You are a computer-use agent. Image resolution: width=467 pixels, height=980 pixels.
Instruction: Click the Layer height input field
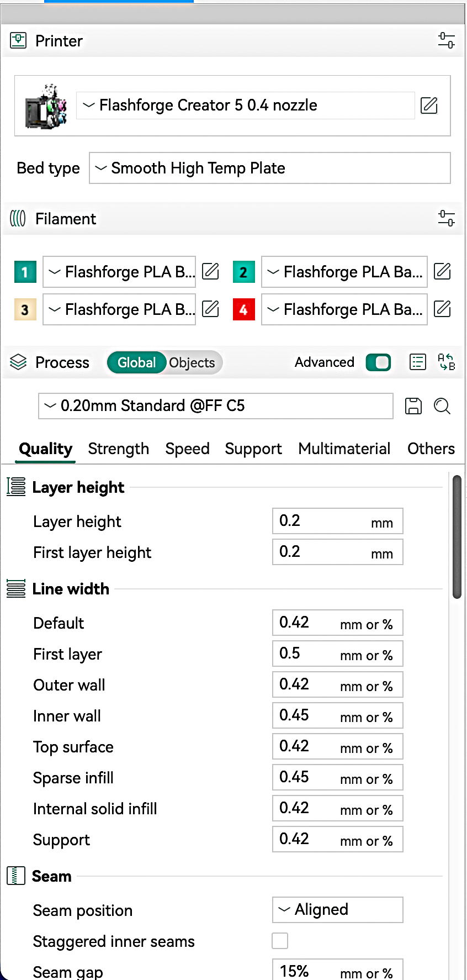click(338, 521)
